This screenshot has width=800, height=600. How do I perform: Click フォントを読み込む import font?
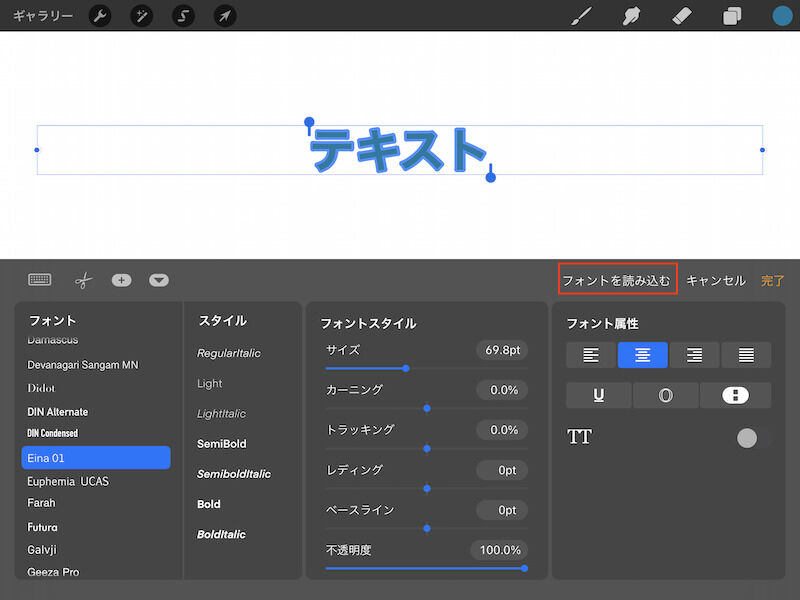tap(617, 280)
